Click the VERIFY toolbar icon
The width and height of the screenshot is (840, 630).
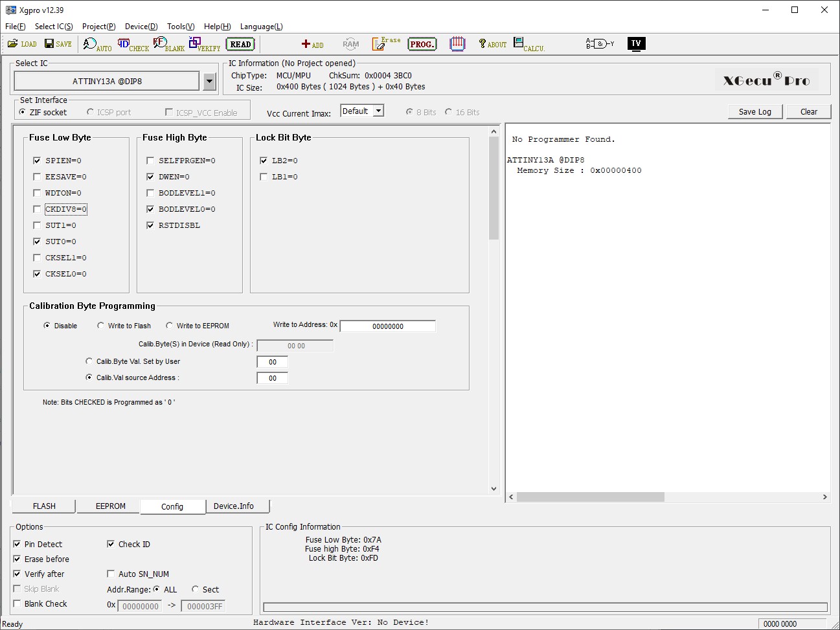point(204,44)
